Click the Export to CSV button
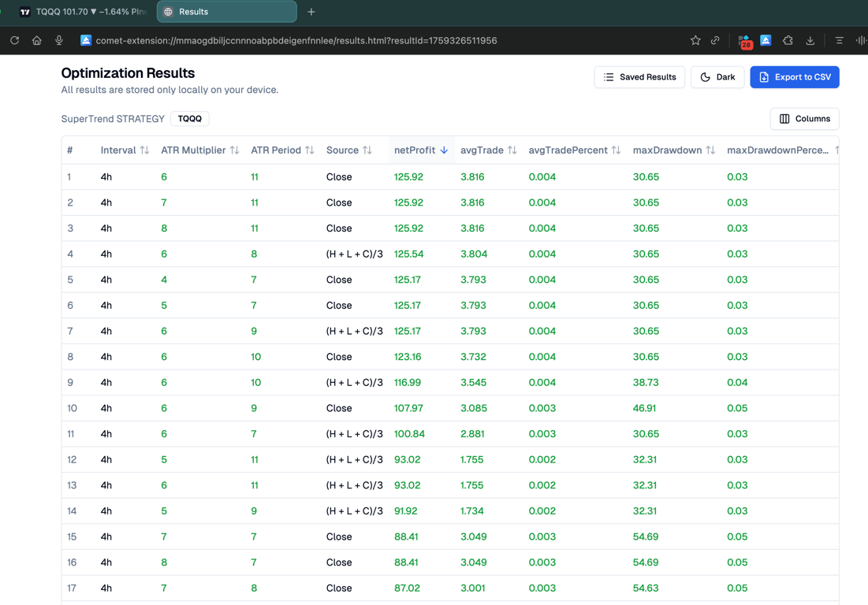Image resolution: width=868 pixels, height=605 pixels. point(794,77)
